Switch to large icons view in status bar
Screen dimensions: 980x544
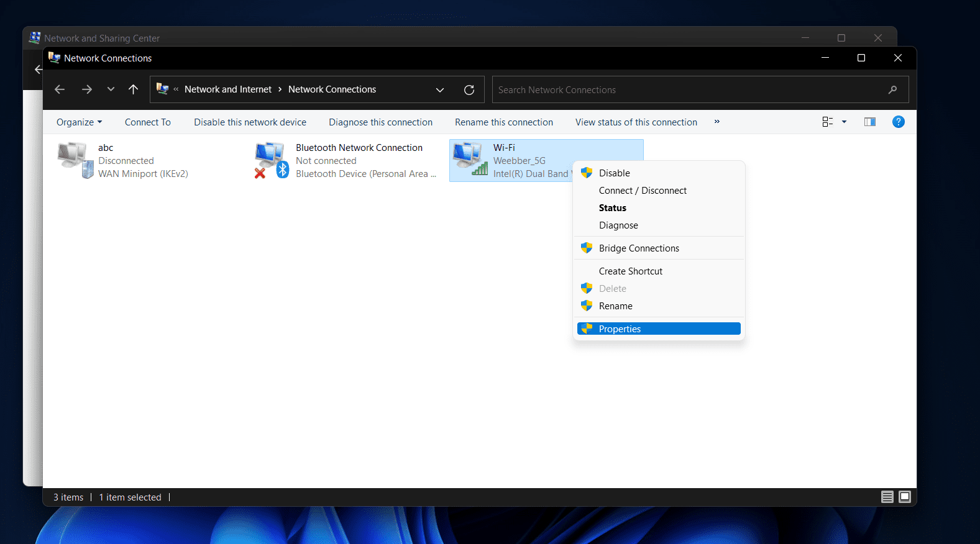[x=905, y=497]
